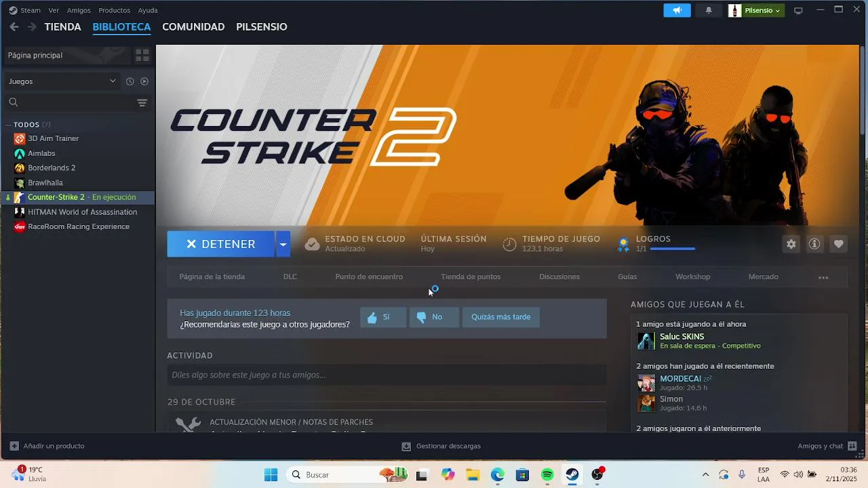Toggle the ready-to-play filter icon

[x=144, y=81]
